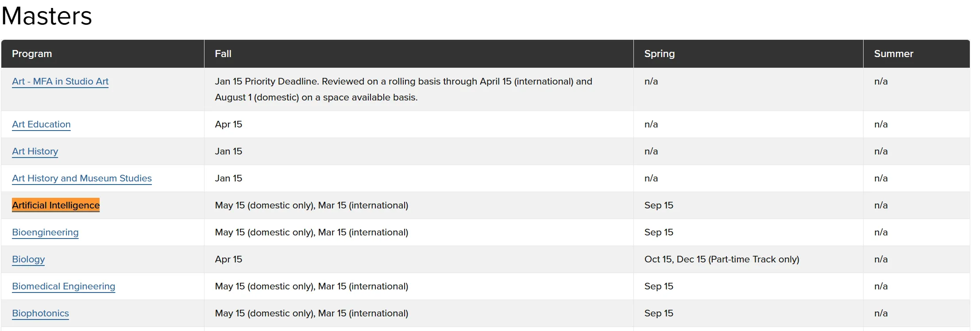Click the highlighted Artificial Intelligence link
Screen dimensions: 980x331
click(56, 205)
